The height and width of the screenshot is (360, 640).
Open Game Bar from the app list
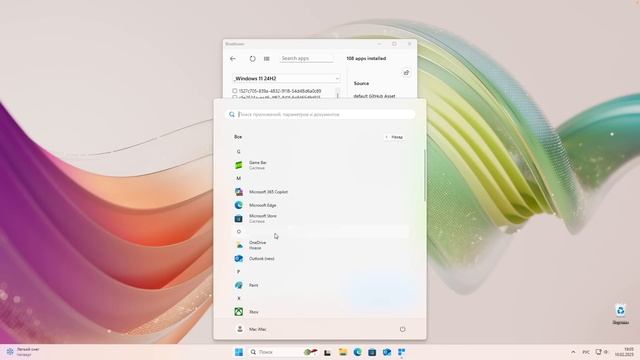click(320, 165)
